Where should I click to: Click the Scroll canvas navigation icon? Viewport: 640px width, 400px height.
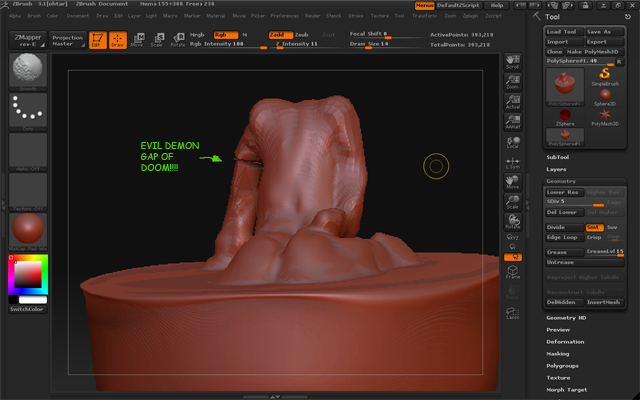click(x=513, y=62)
